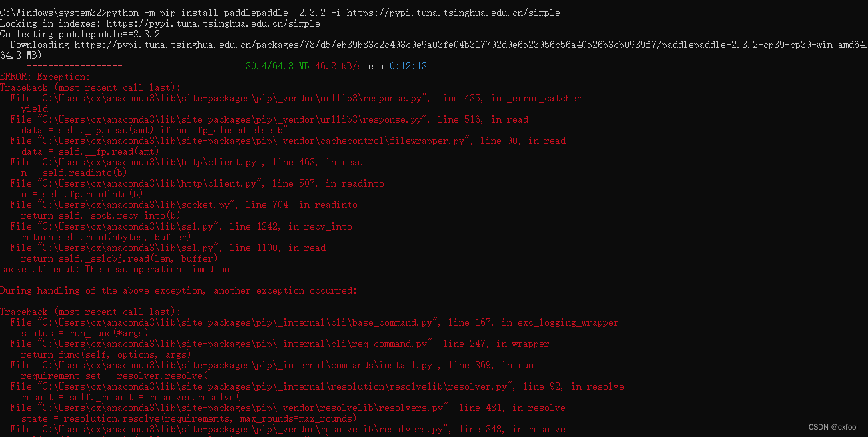
Task: Click the base_command.py line 167 traceback entry
Action: (x=314, y=322)
